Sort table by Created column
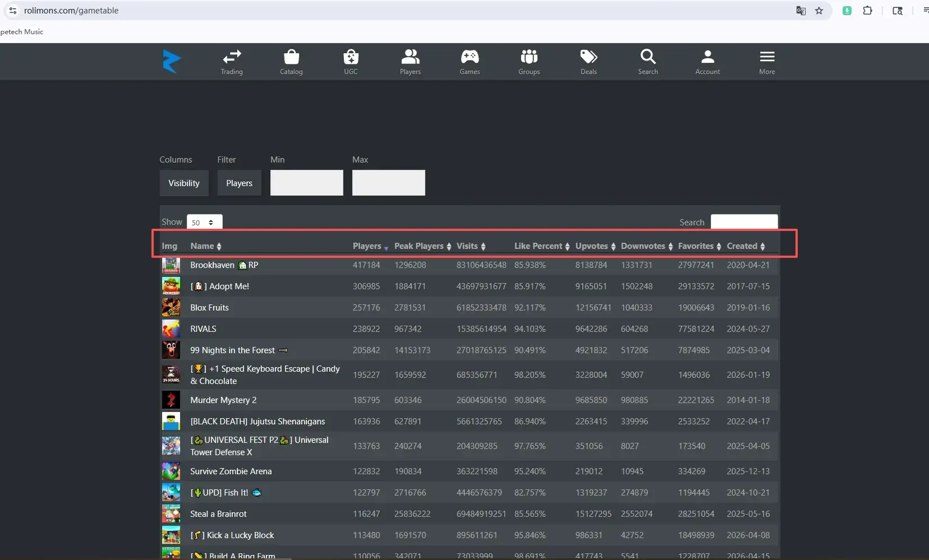 pos(746,246)
